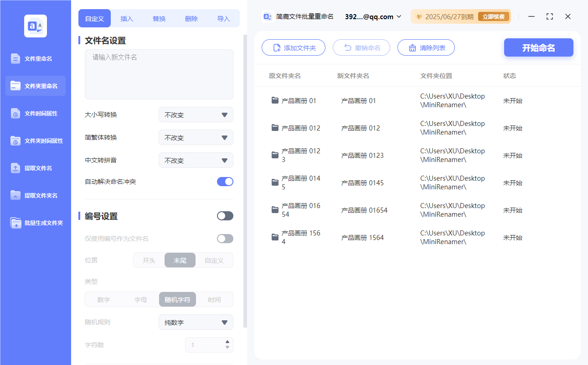Open the 大小写转换 dropdown

[196, 115]
